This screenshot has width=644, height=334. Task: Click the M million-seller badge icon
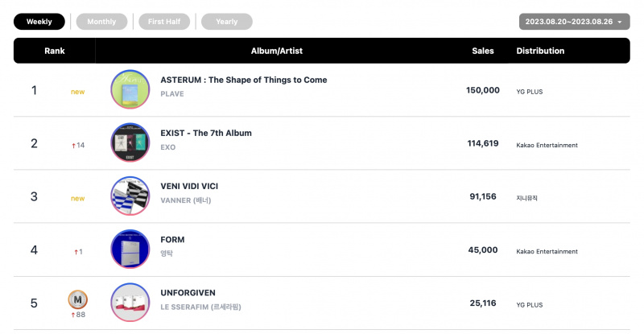click(77, 300)
